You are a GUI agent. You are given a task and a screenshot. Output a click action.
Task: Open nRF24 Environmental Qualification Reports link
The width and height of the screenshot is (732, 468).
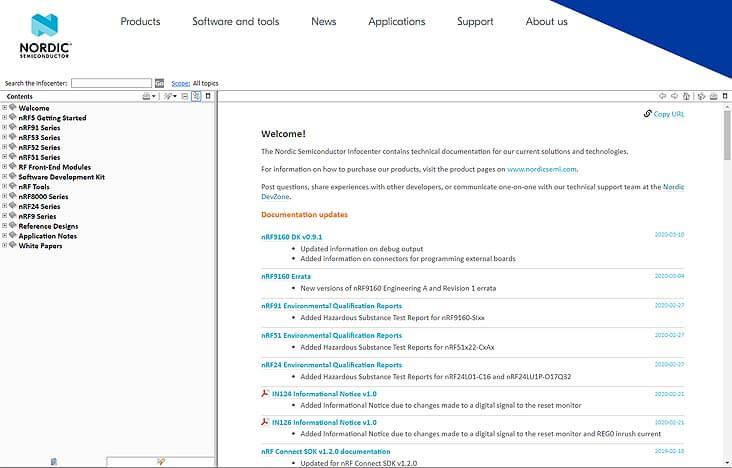[x=331, y=365]
